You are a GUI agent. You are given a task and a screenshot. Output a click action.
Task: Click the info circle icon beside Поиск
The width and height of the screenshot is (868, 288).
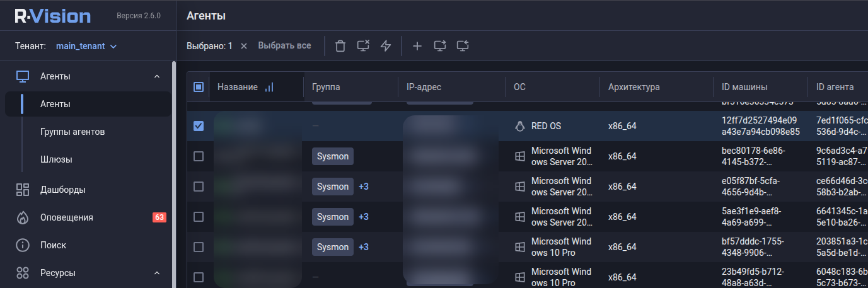23,245
